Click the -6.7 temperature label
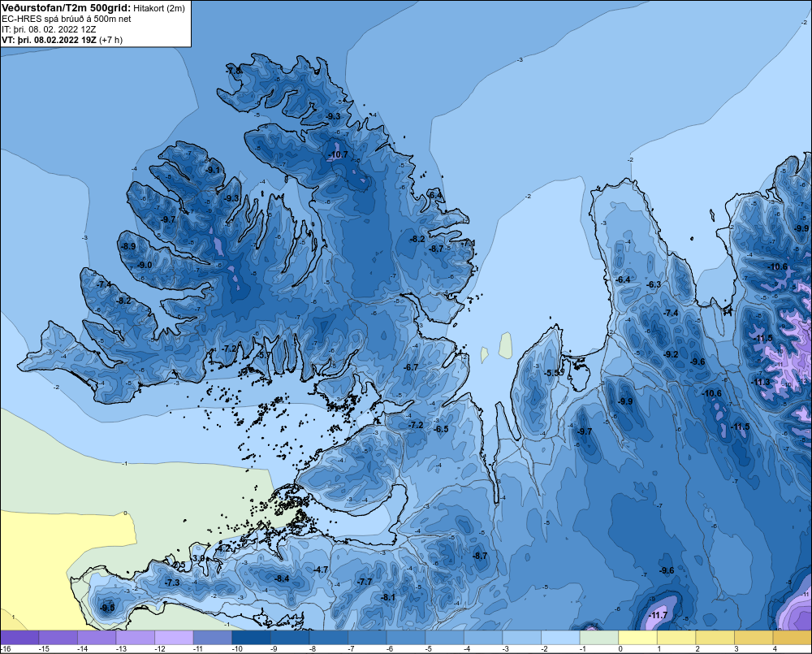Viewport: 812px width, 654px height. click(411, 367)
